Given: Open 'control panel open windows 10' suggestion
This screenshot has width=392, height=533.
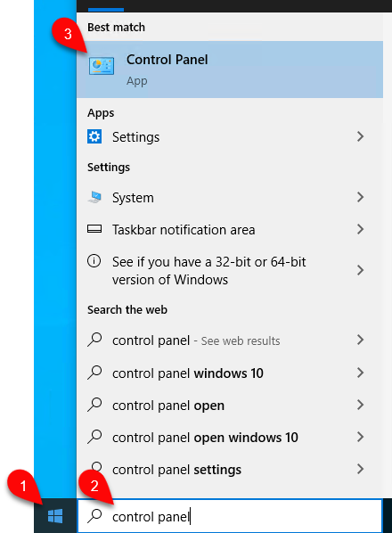Looking at the screenshot, I should coord(230,437).
